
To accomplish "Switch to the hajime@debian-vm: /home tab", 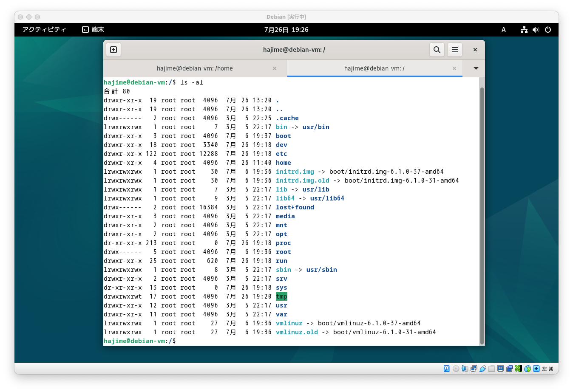I will [x=195, y=68].
